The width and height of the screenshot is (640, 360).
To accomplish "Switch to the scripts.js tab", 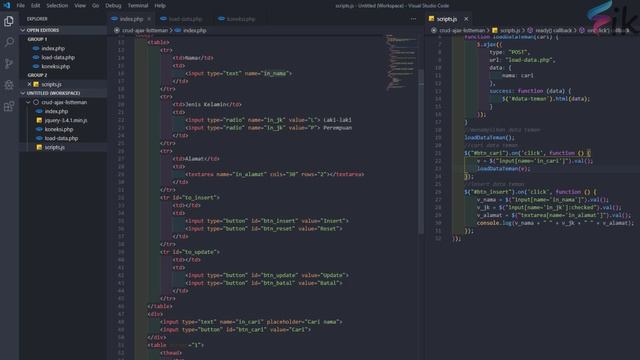I will (447, 19).
